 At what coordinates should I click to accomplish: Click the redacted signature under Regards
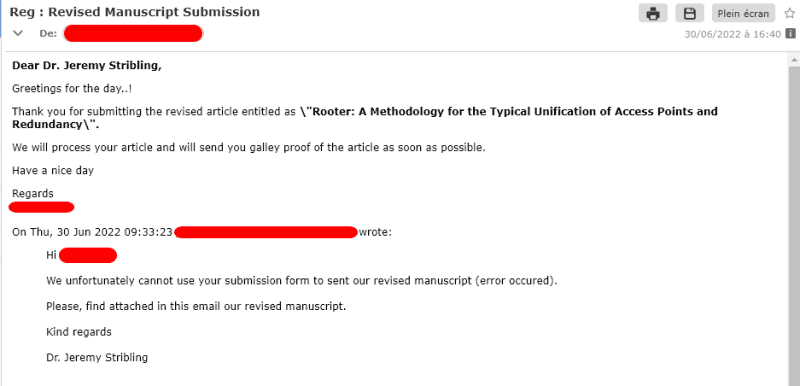tap(42, 207)
